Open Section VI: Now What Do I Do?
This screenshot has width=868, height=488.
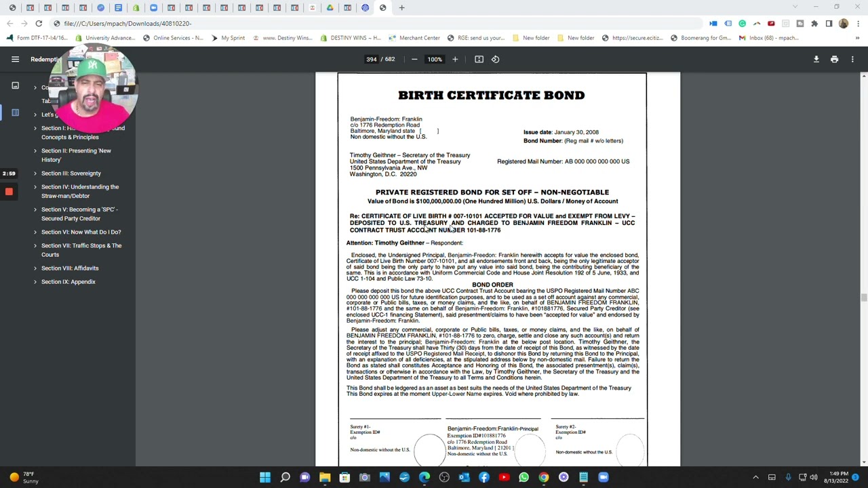point(81,232)
